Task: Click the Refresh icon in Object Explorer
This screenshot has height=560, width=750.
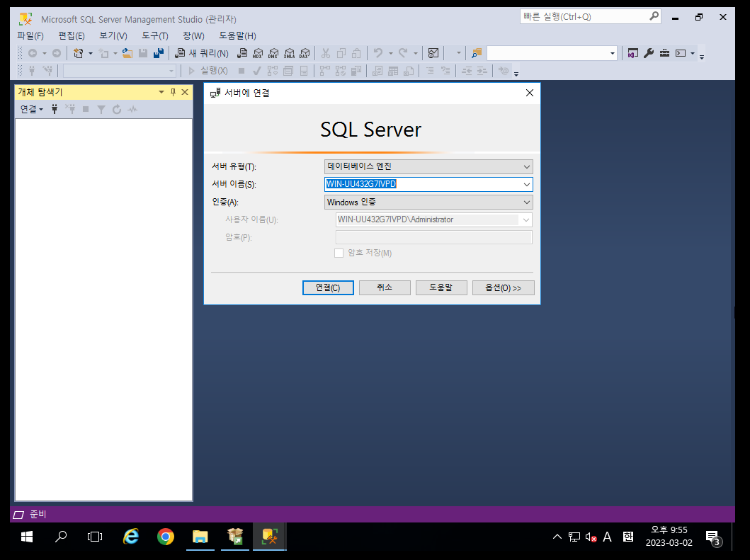Action: tap(117, 110)
